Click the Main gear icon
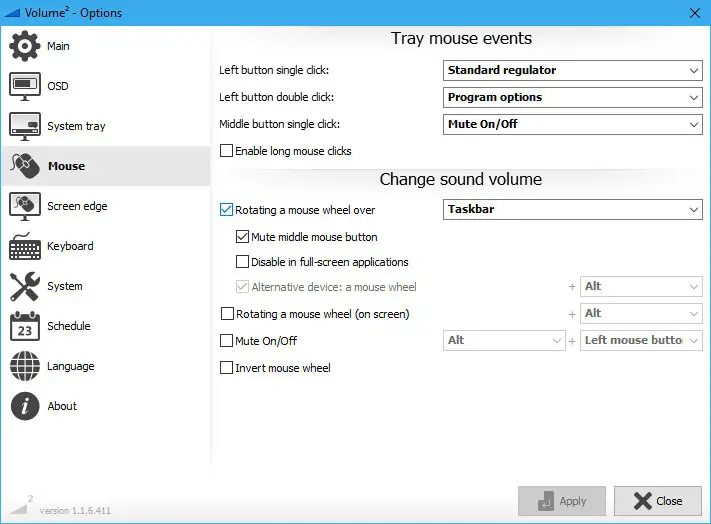Viewport: 711px width, 524px height. click(x=24, y=46)
